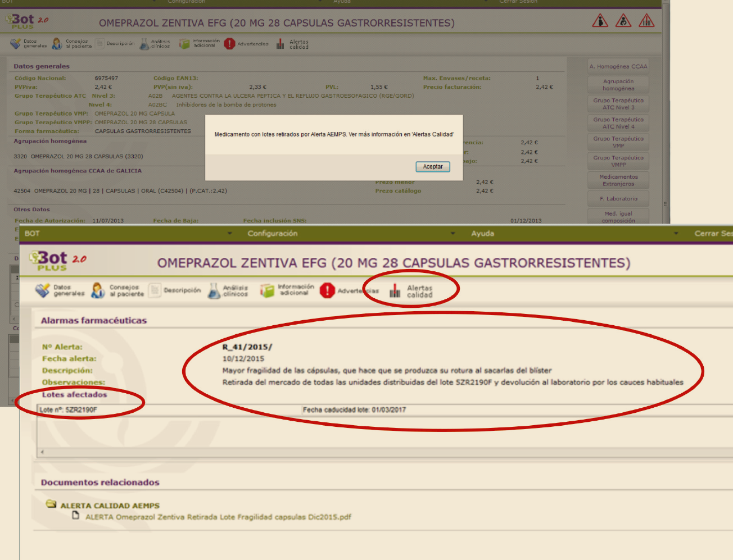Click Consejos al paciente icon in lower window
Viewport: 733px width, 560px height.
click(x=98, y=290)
